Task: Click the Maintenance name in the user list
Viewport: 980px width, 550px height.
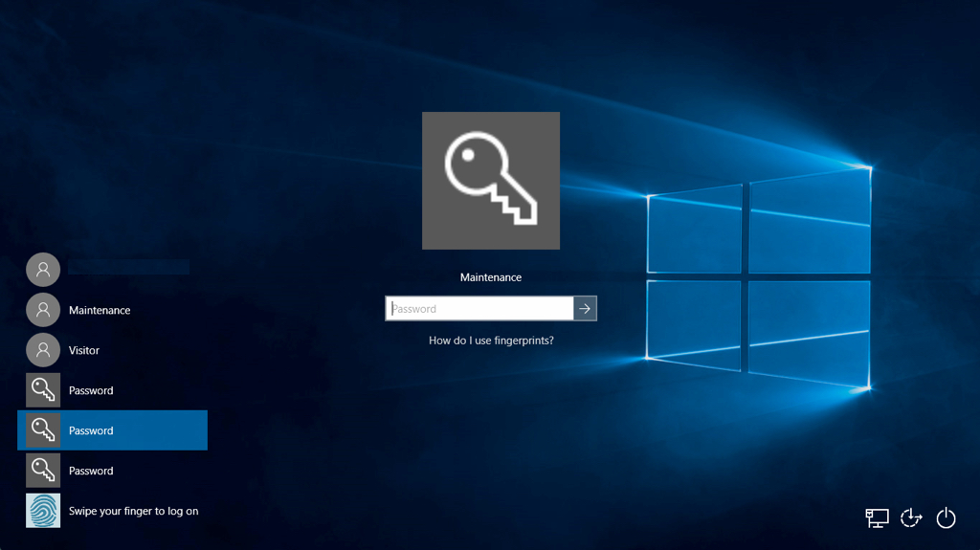Action: tap(100, 310)
